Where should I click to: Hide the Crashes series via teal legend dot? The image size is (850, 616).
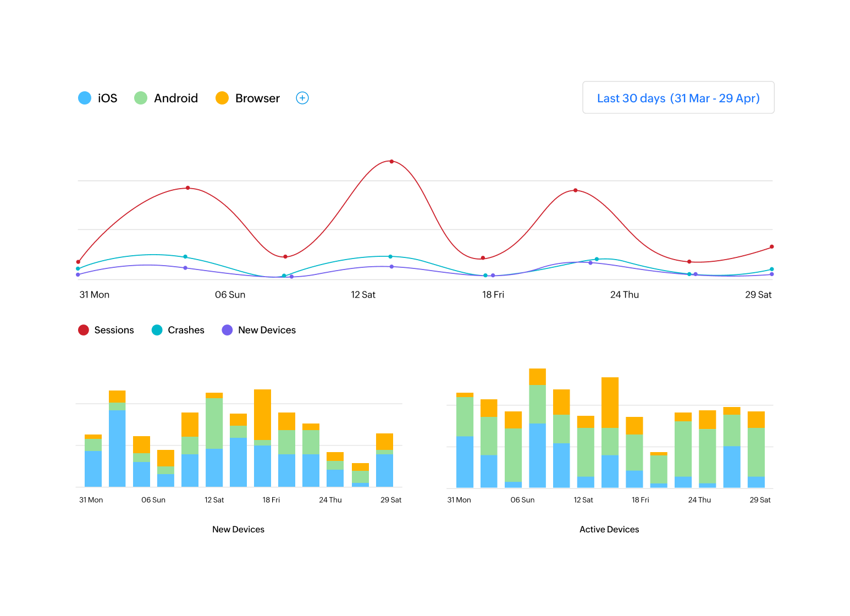coord(157,330)
